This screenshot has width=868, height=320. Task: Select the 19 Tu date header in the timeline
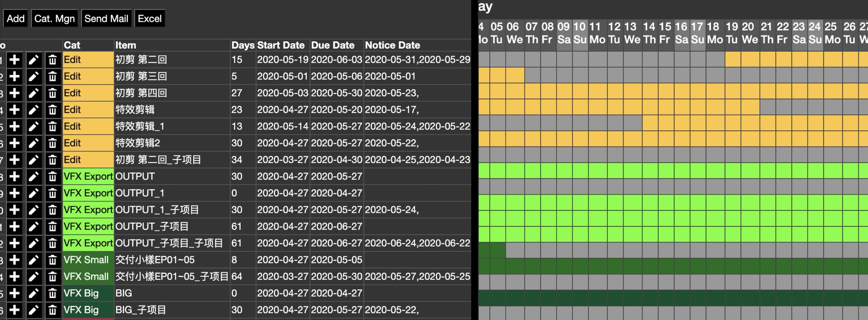pos(732,33)
